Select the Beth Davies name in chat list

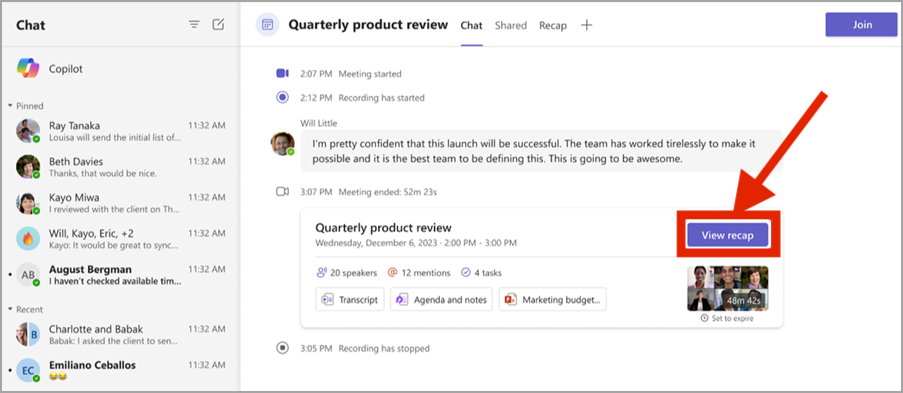(76, 161)
